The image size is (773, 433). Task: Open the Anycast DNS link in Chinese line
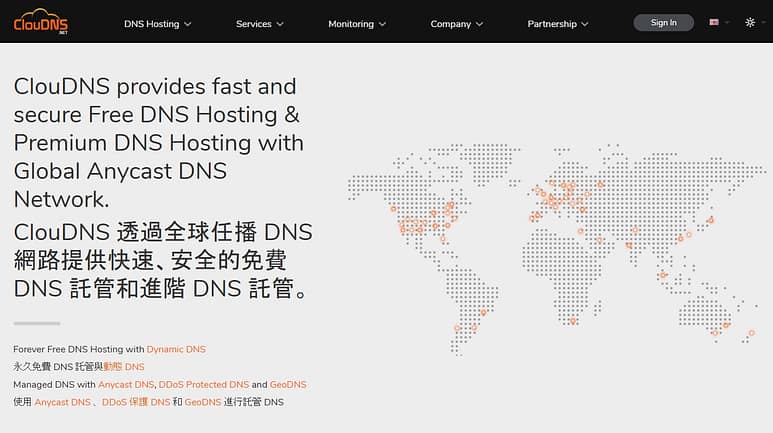coord(63,402)
